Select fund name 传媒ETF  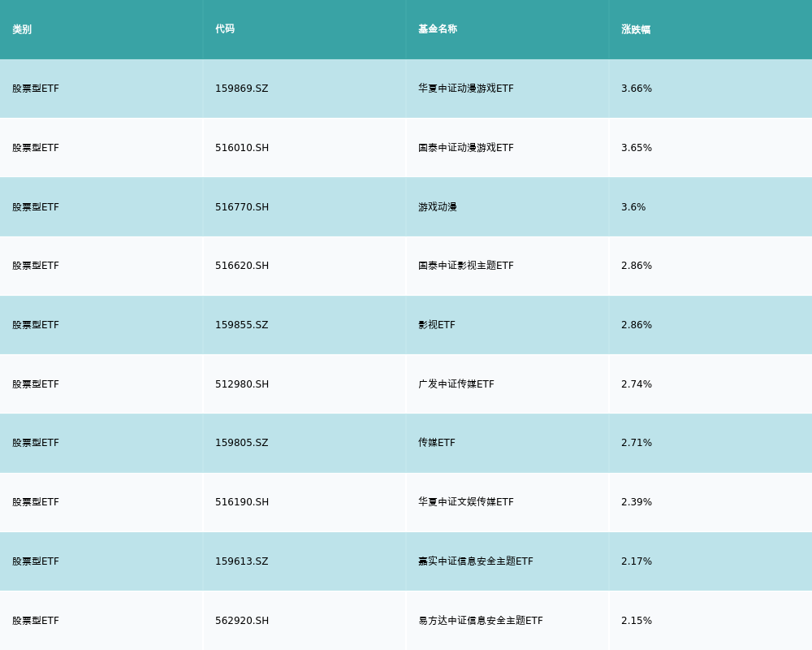click(x=437, y=443)
